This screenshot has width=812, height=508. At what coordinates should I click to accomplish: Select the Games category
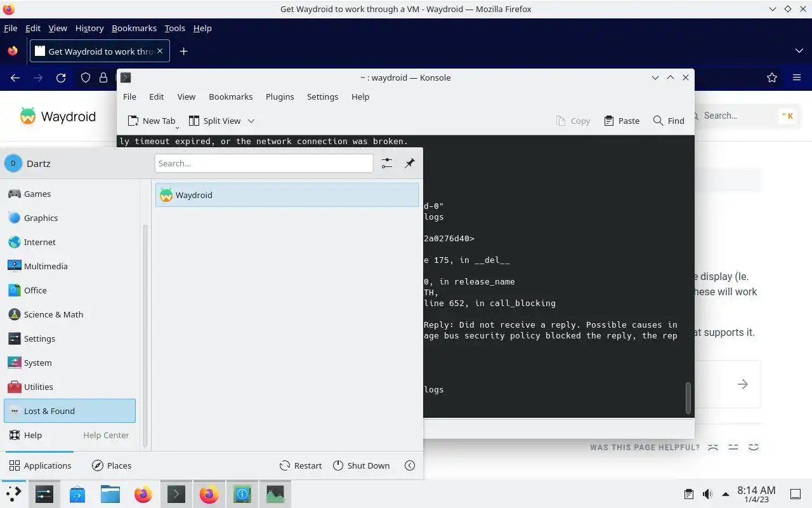click(x=70, y=194)
